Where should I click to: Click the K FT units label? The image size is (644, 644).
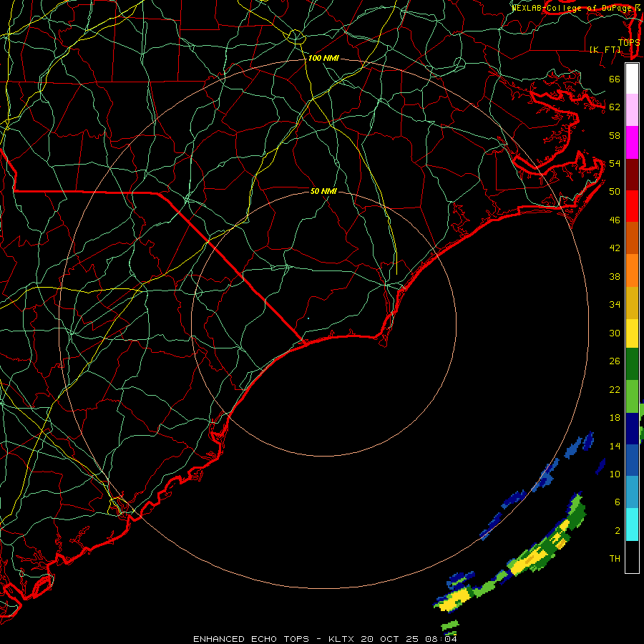pos(605,49)
